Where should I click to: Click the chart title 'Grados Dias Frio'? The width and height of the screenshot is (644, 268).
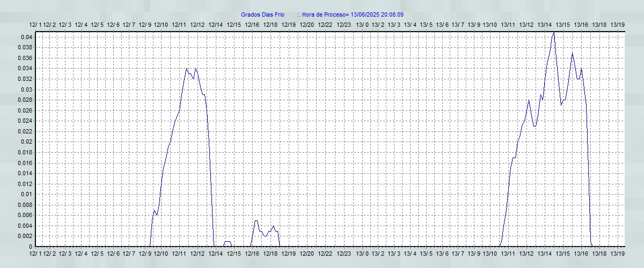click(x=263, y=15)
